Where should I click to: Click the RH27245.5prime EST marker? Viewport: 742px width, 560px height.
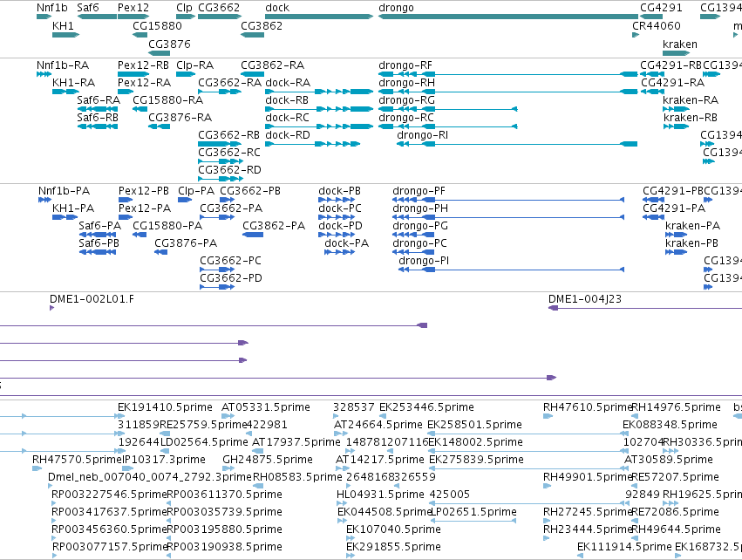546,521
